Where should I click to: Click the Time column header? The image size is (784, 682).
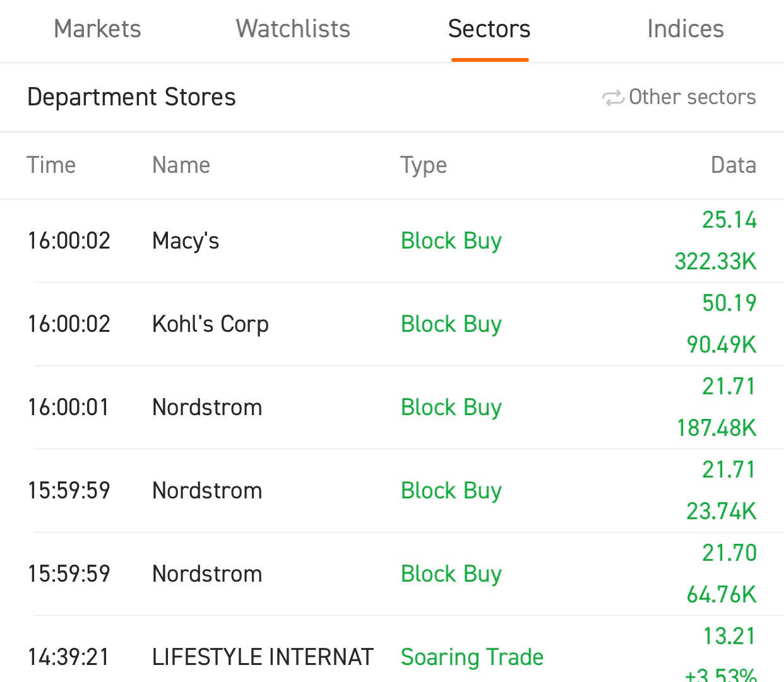pos(51,165)
